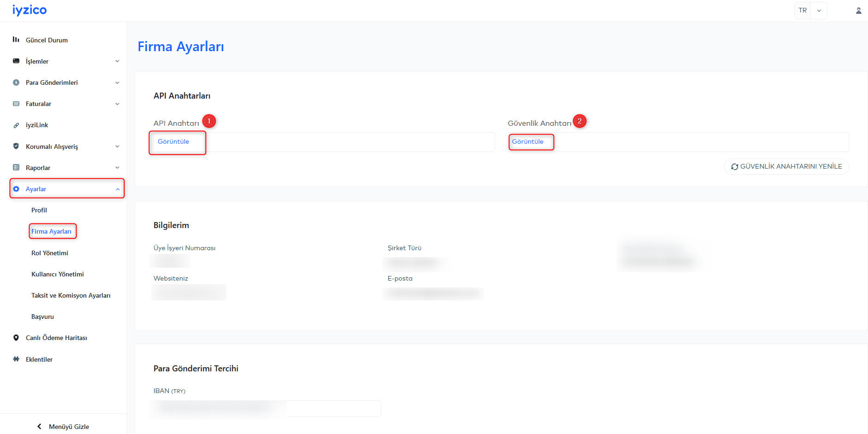The width and height of the screenshot is (868, 434).
Task: Expand the Para Gönderimleri chevron
Action: click(117, 82)
